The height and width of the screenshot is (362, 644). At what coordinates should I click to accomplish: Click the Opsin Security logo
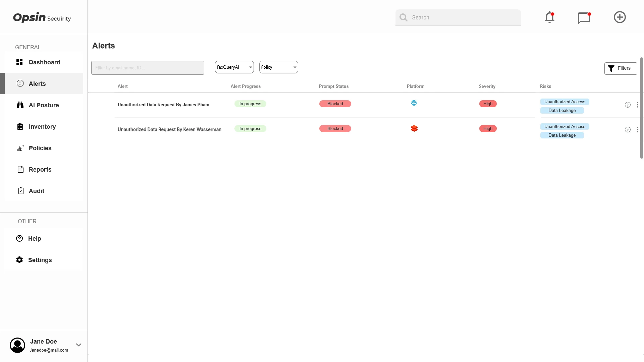(42, 17)
